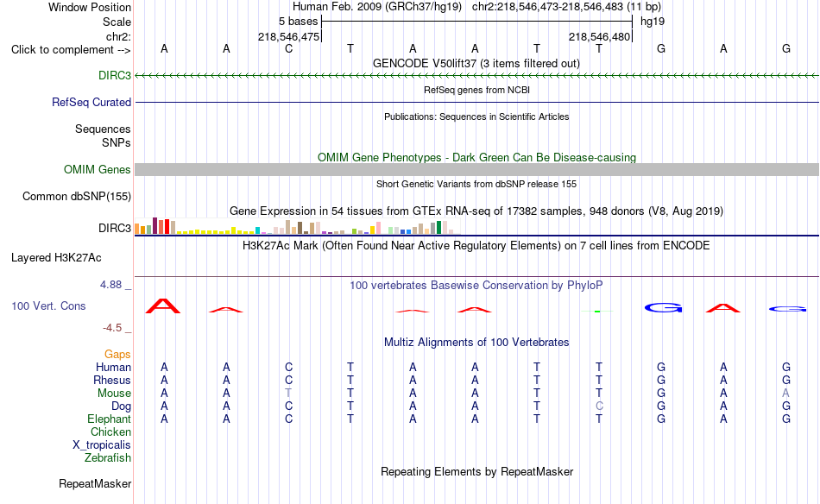Viewport: 820px width, 504px height.
Task: Click the small green T PhyloP logo
Action: click(x=597, y=311)
